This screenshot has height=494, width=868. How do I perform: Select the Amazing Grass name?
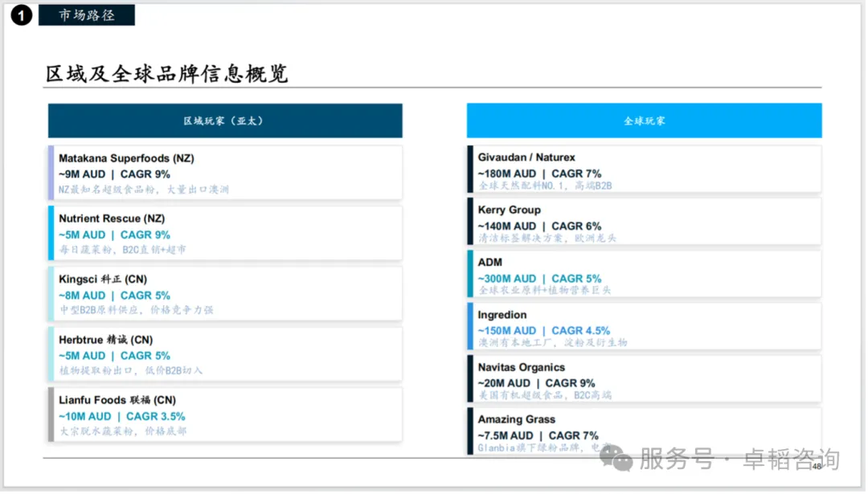coord(517,419)
